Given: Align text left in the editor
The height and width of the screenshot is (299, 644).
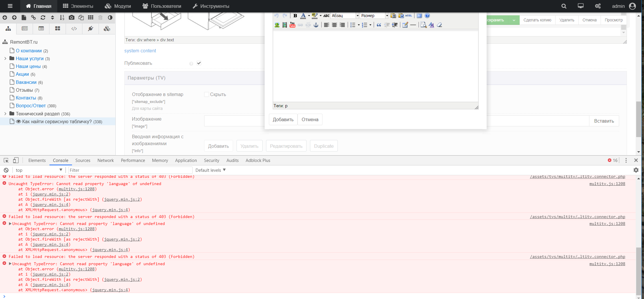Looking at the screenshot, I should click(326, 25).
